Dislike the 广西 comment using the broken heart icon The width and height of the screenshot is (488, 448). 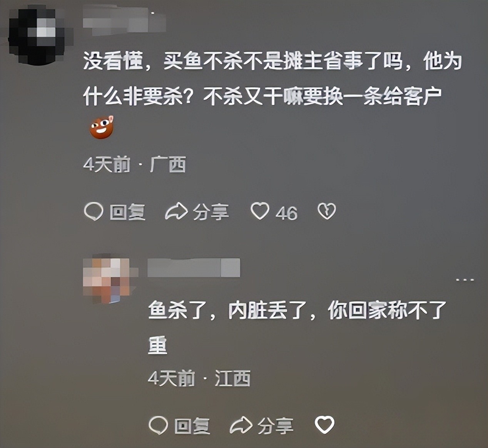point(327,212)
